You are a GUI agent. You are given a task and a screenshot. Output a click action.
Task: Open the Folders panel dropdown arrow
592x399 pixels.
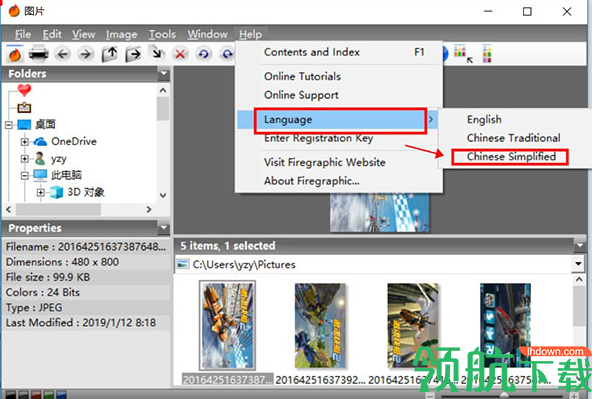[164, 73]
